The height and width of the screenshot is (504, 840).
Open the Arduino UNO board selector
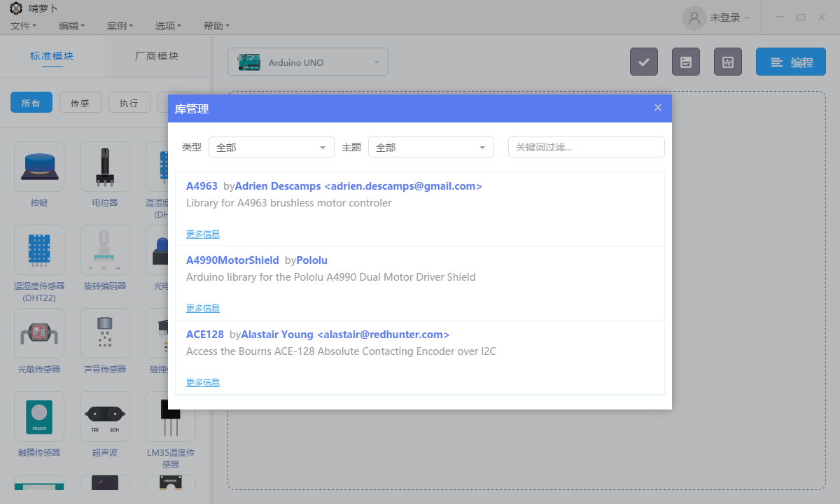pos(308,62)
